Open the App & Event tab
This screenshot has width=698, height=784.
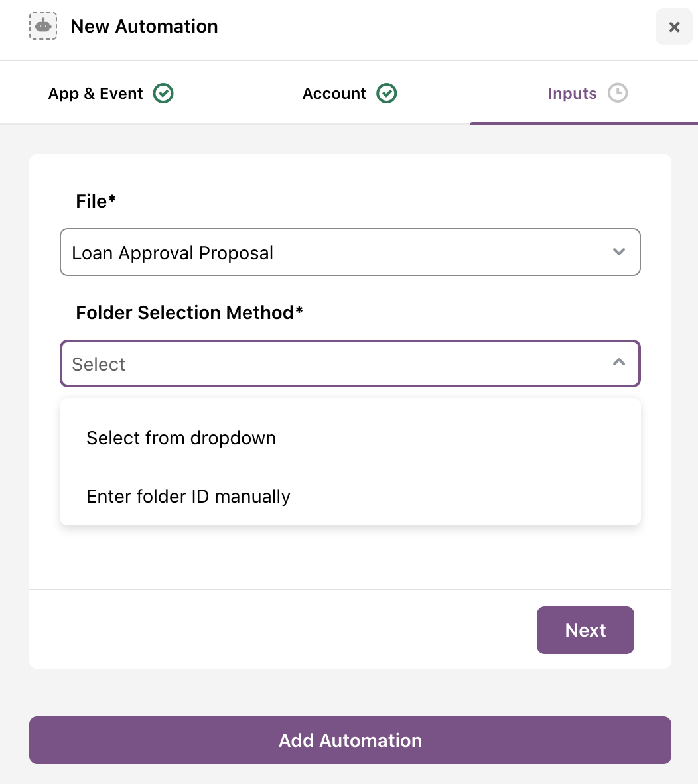111,93
